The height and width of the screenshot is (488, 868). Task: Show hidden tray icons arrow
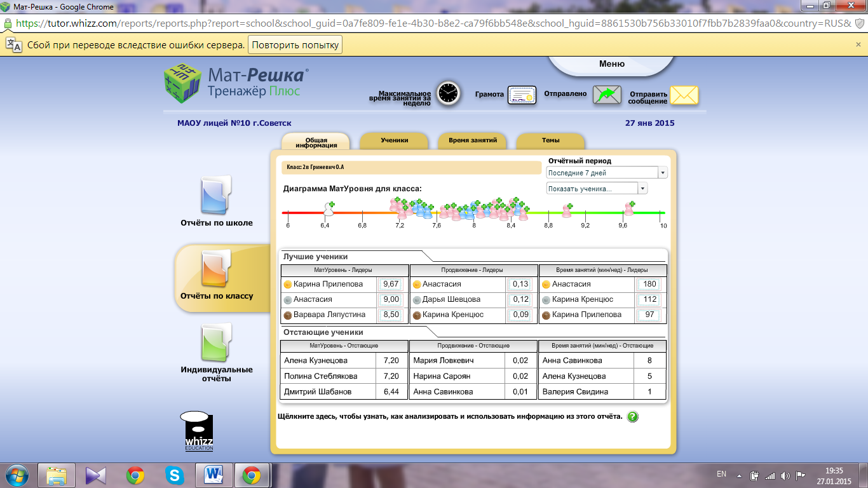click(739, 475)
